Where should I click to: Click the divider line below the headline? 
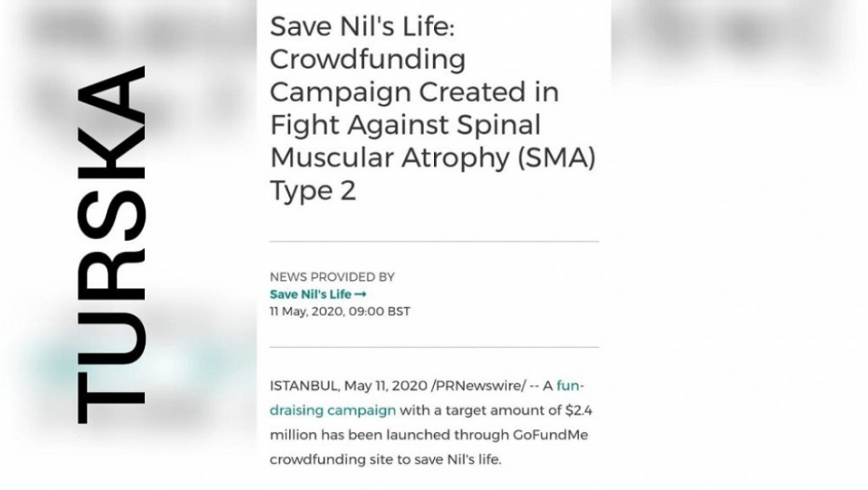pyautogui.click(x=434, y=242)
